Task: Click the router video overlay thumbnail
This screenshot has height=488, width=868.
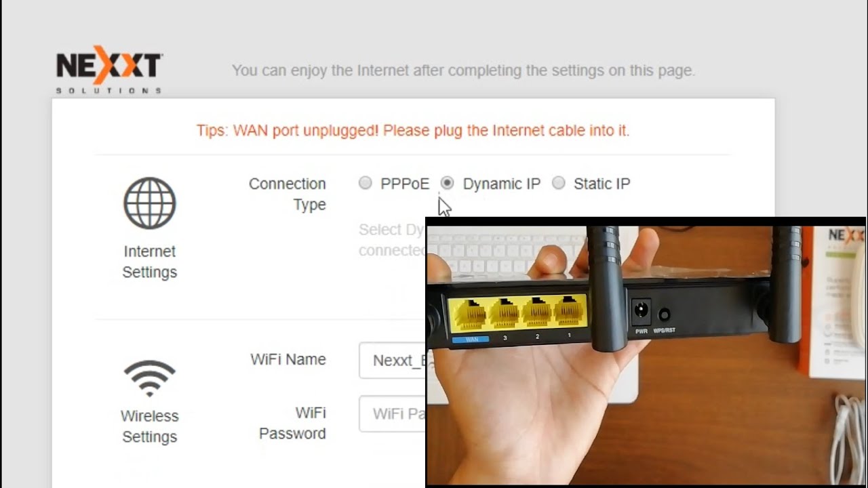Action: [646, 352]
